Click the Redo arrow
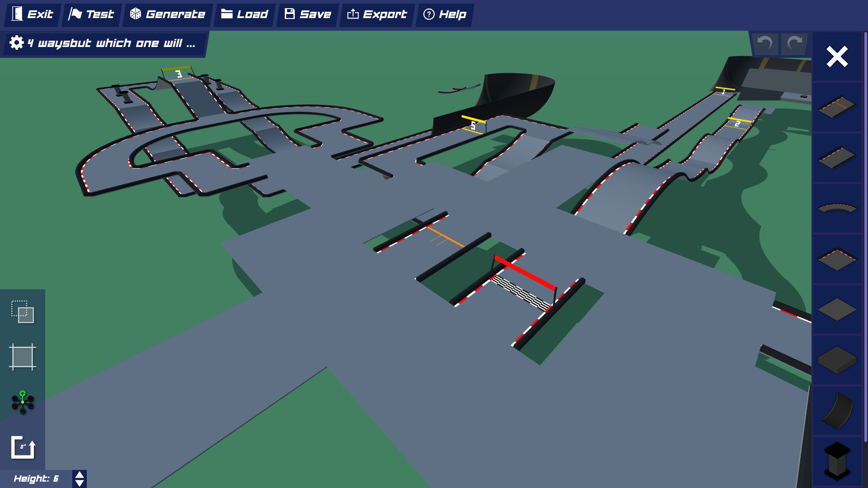 [x=793, y=44]
